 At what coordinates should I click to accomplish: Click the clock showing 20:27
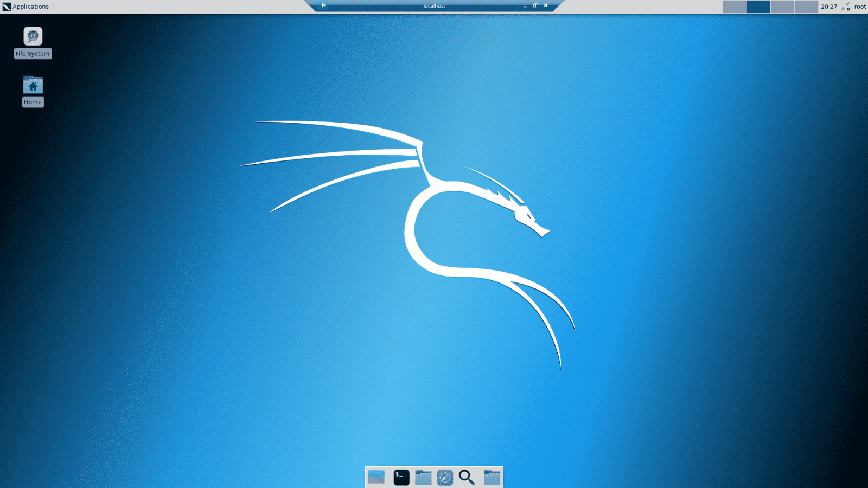[x=828, y=7]
